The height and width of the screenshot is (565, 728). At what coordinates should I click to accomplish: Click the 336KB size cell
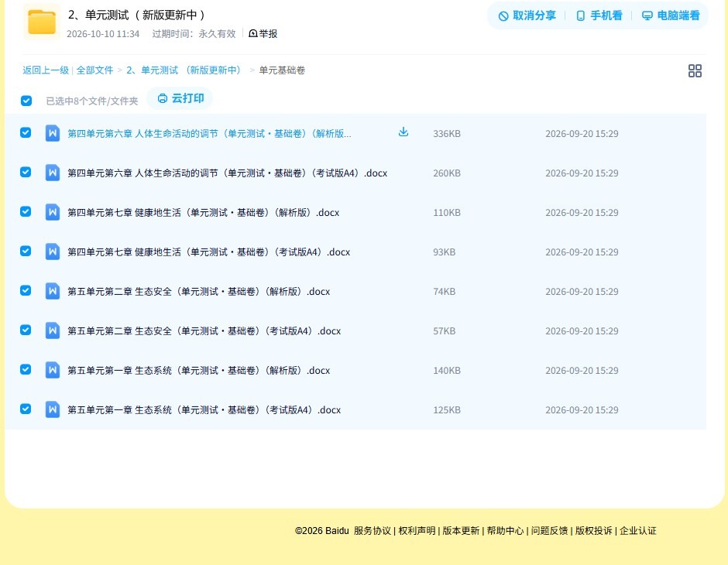coord(447,134)
